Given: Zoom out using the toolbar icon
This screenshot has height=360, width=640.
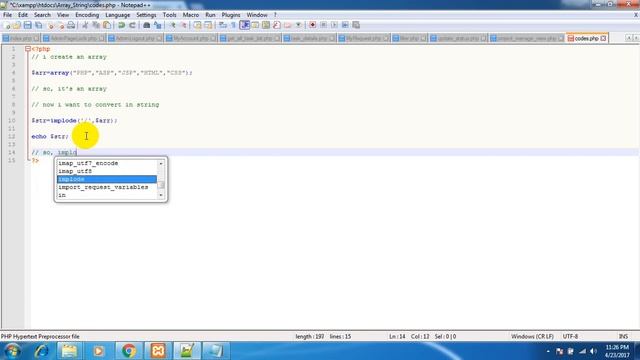Looking at the screenshot, I should (184, 25).
